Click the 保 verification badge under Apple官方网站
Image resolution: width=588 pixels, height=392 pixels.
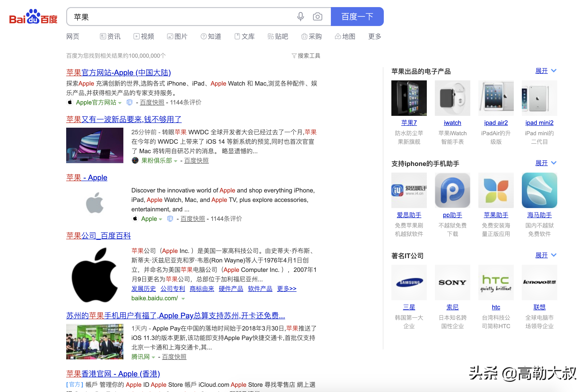pyautogui.click(x=130, y=103)
